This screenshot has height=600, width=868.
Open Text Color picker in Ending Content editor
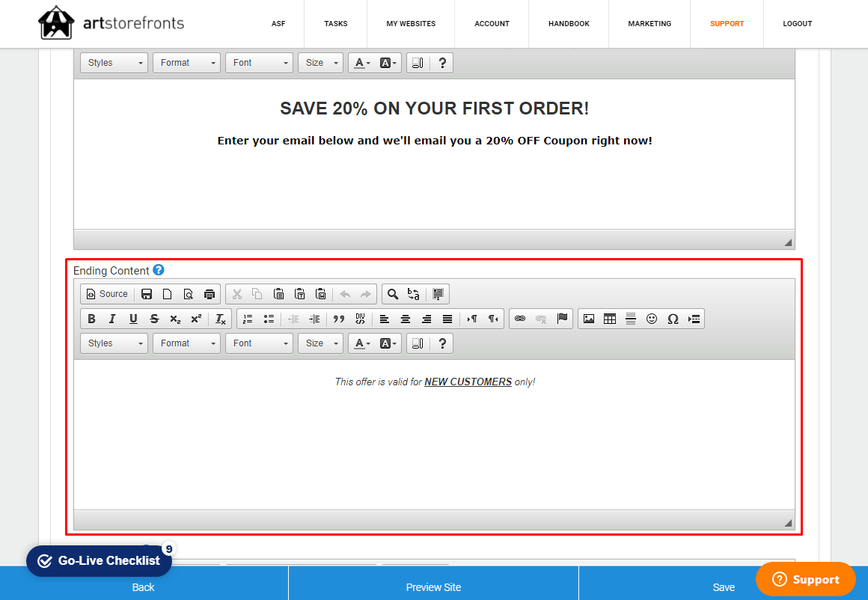361,343
